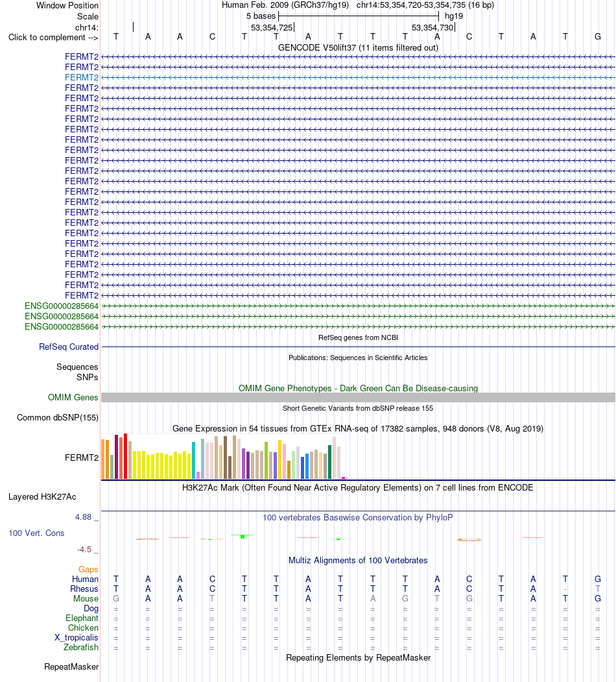Click the Sequences track label
The height and width of the screenshot is (682, 616).
[x=77, y=367]
